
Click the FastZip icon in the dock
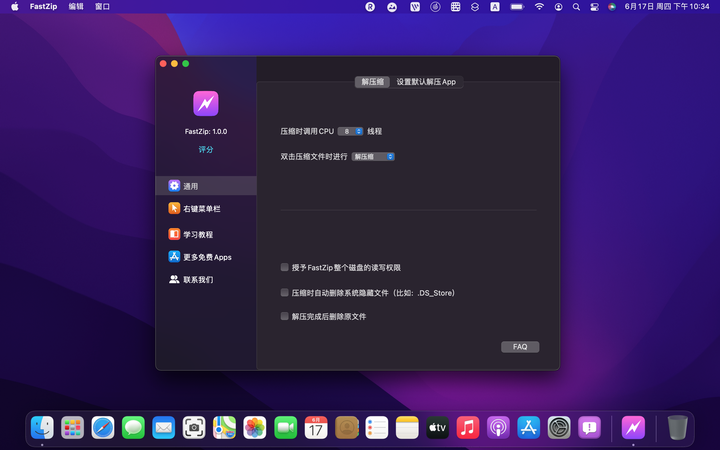tap(633, 428)
